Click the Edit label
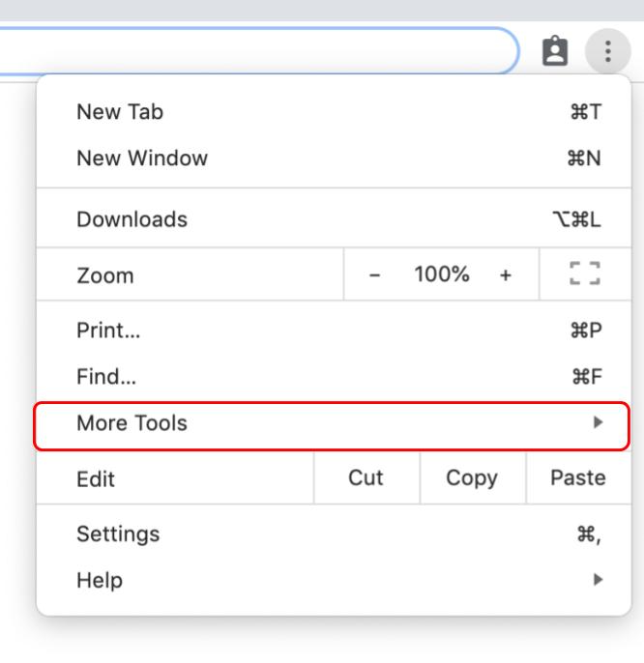This screenshot has height=663, width=644. (x=96, y=479)
